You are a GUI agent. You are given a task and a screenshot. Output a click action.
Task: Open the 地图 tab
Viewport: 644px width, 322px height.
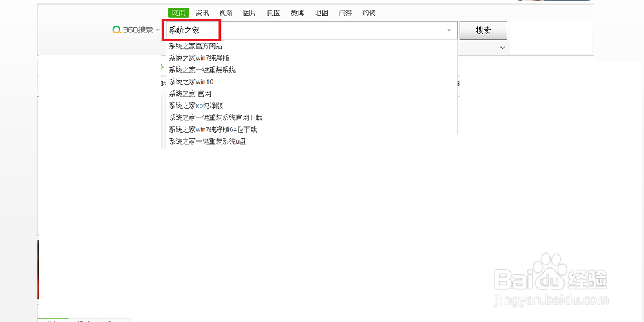click(x=321, y=13)
